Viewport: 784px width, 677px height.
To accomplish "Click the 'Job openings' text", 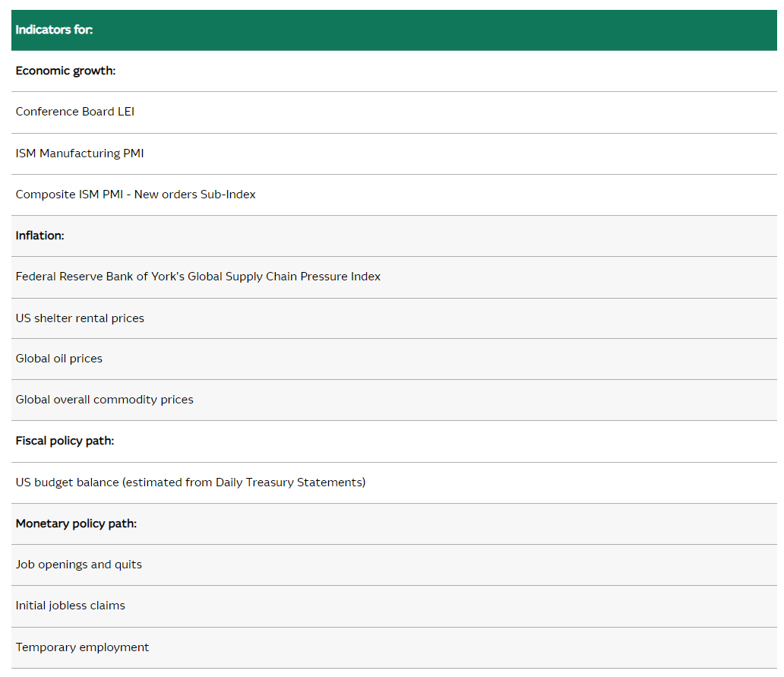I will 50,565.
